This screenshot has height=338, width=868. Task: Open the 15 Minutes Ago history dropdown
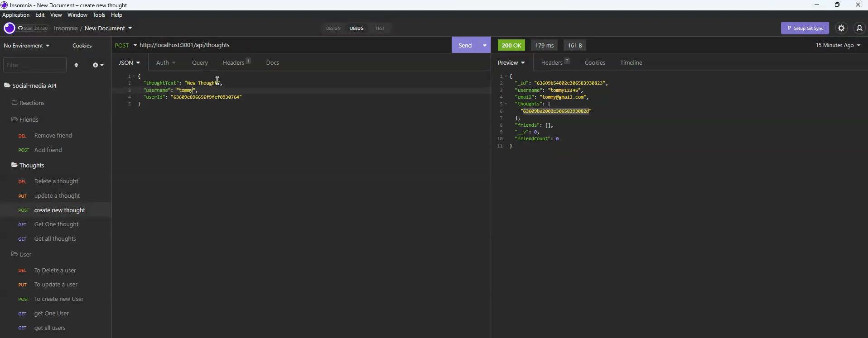click(x=838, y=45)
